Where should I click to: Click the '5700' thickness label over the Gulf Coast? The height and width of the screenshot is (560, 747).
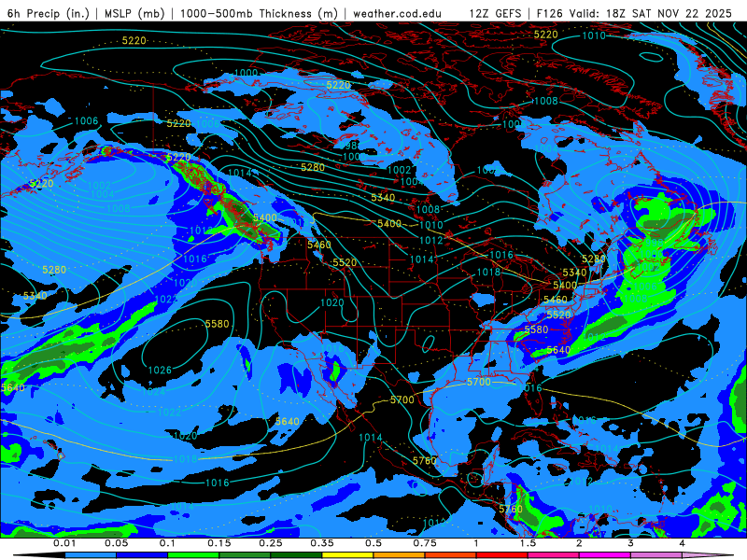479,382
